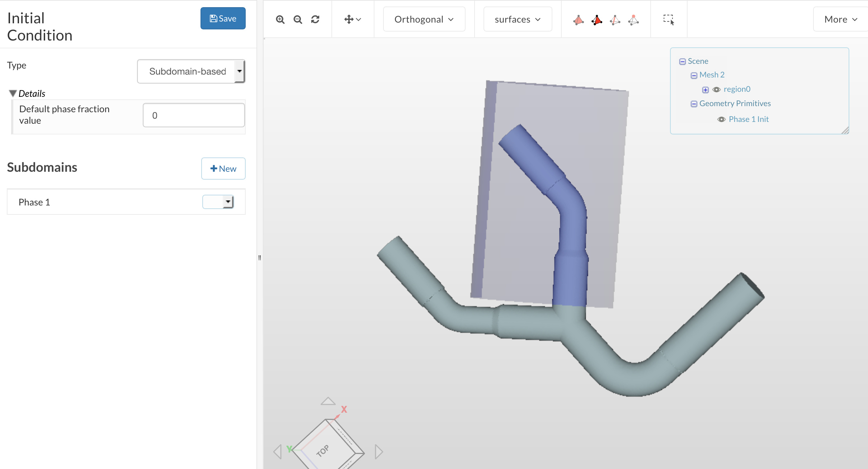The height and width of the screenshot is (469, 868).
Task: Select the node picking mode icon
Action: [633, 20]
